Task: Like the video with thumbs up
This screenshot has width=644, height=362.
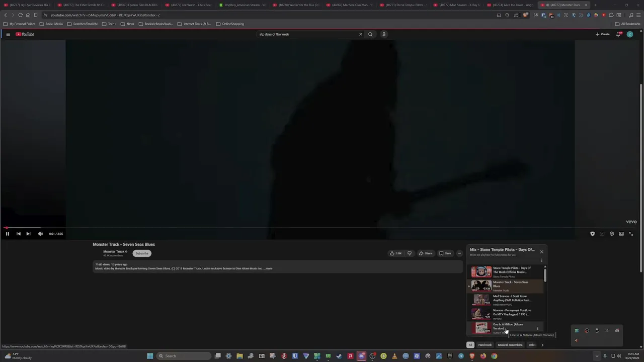Action: click(x=395, y=253)
